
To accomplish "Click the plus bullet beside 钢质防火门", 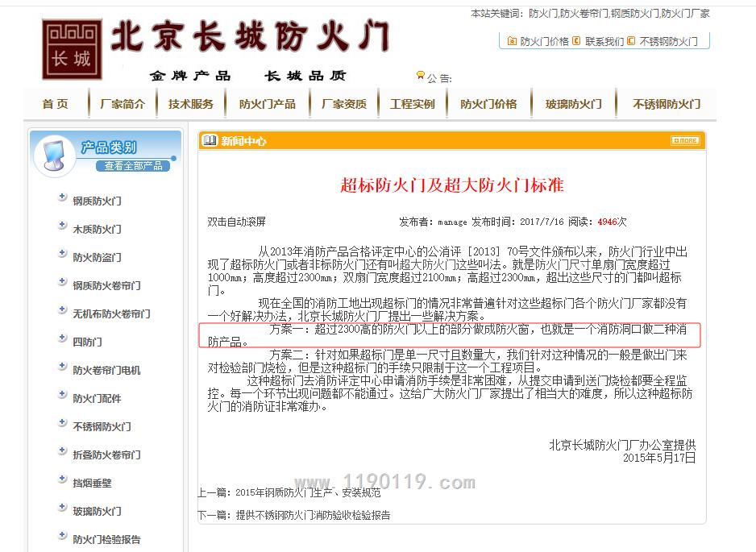I will click(x=62, y=197).
